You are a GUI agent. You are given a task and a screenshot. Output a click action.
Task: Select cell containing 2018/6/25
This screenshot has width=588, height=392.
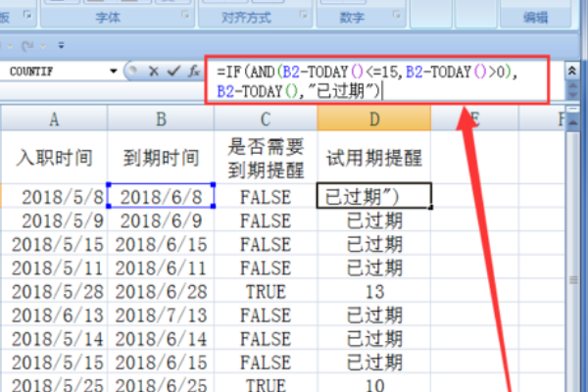coord(161,383)
